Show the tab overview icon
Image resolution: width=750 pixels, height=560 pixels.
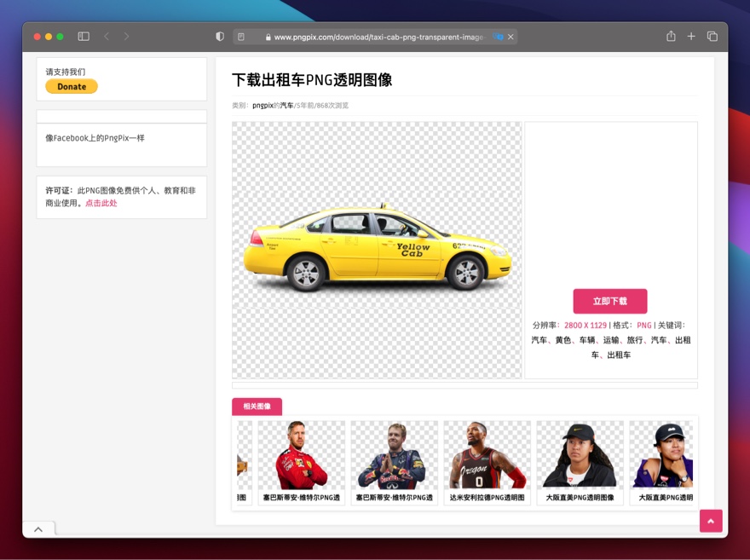pos(712,37)
